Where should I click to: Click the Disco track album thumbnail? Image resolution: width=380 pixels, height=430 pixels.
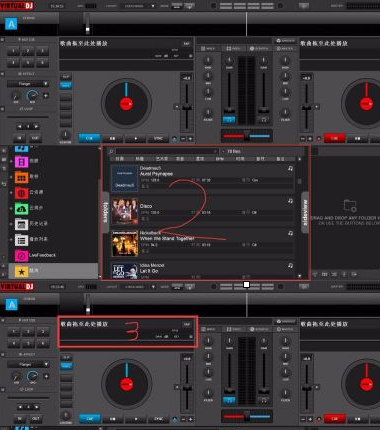124,211
